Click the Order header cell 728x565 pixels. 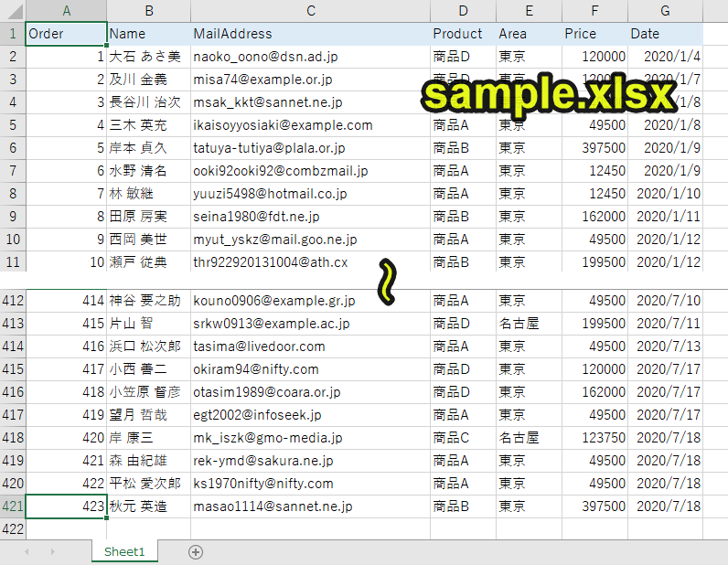(x=67, y=34)
